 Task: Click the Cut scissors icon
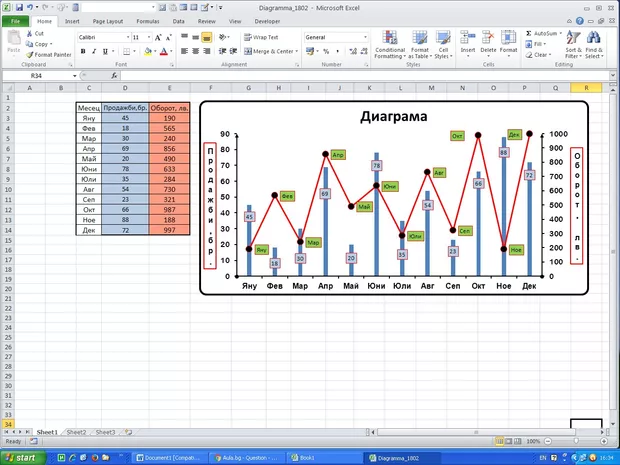coord(29,33)
